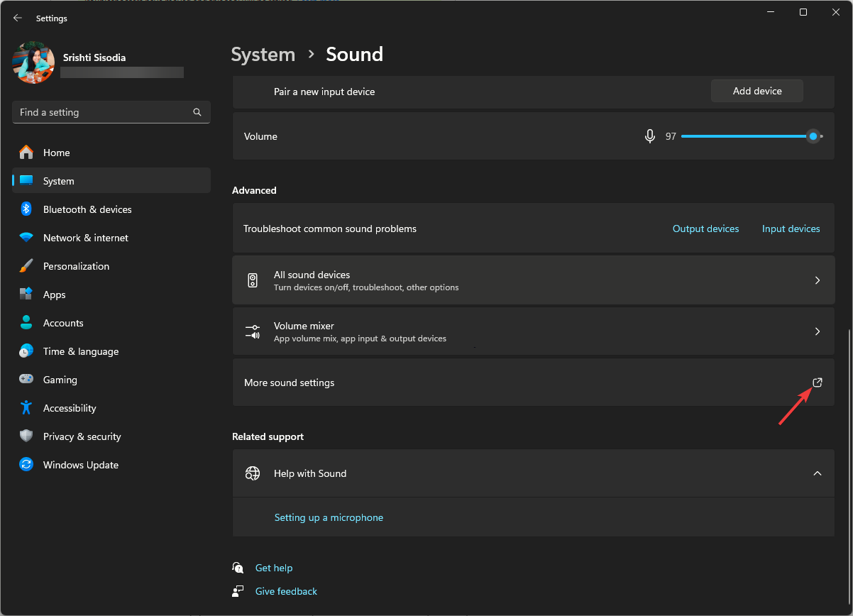Viewport: 853px width, 616px height.
Task: Open Apps settings
Action: point(111,295)
